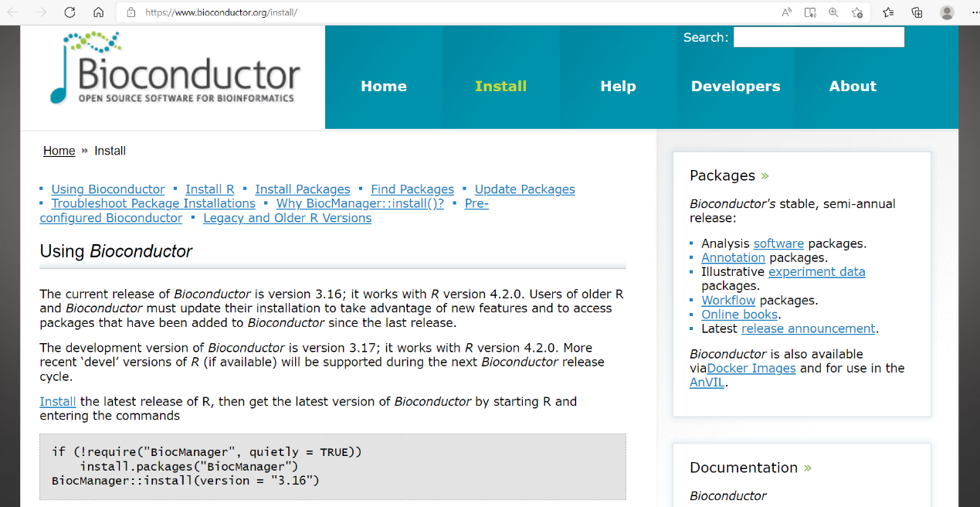Image resolution: width=980 pixels, height=507 pixels.
Task: Click the Install link in paragraph
Action: click(58, 402)
